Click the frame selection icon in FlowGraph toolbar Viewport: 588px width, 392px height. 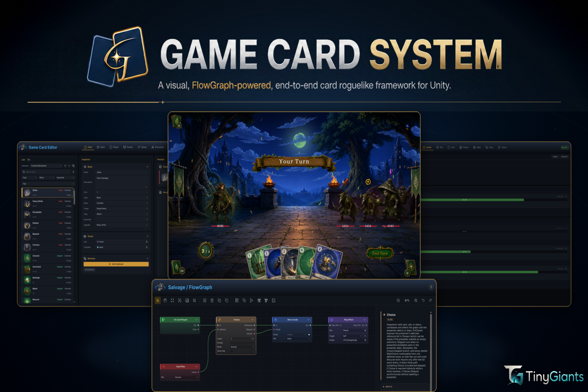coord(180,300)
